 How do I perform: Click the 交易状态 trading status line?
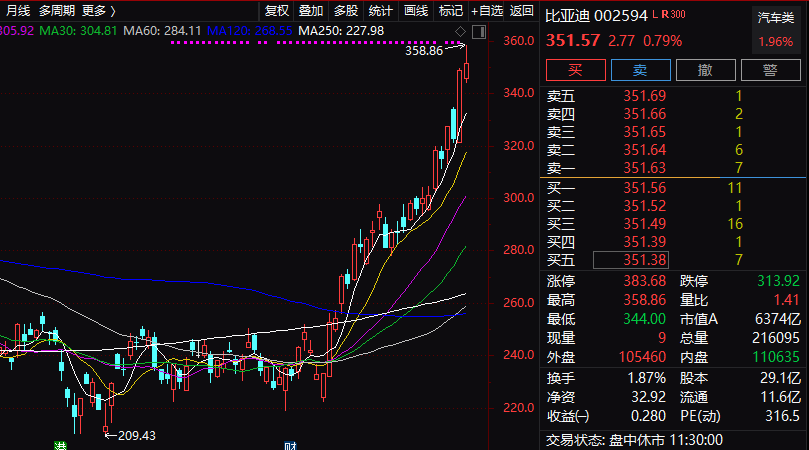[x=635, y=440]
